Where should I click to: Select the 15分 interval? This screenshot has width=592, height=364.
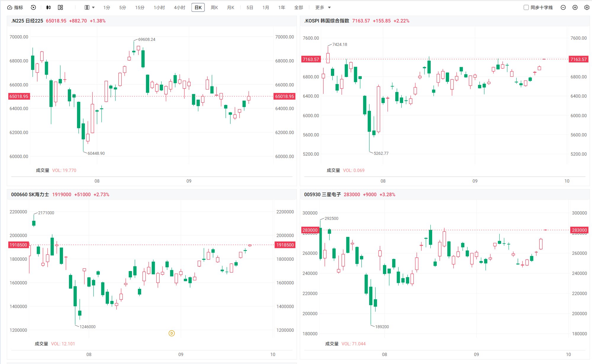pyautogui.click(x=140, y=7)
